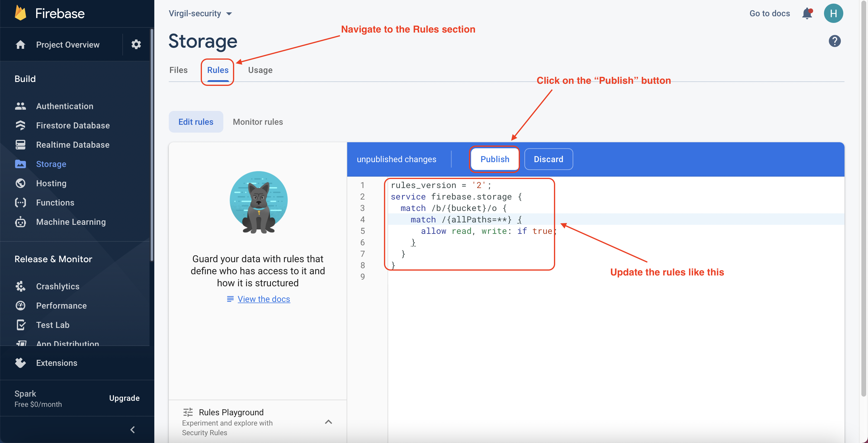This screenshot has height=443, width=868.
Task: Switch to the Usage tab
Action: click(x=260, y=70)
